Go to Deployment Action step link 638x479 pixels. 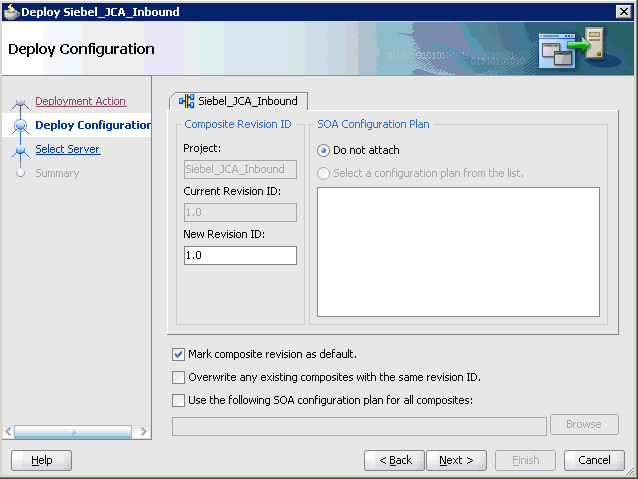(81, 101)
